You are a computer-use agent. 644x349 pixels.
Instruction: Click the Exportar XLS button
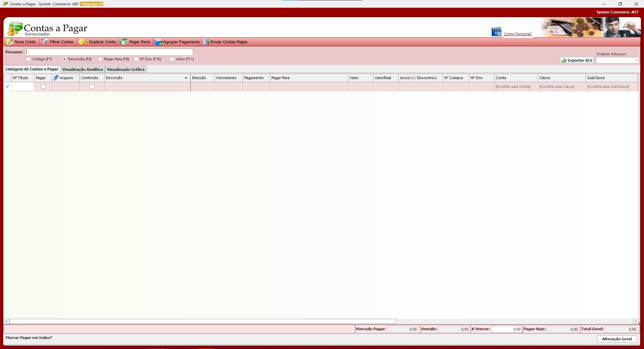577,60
